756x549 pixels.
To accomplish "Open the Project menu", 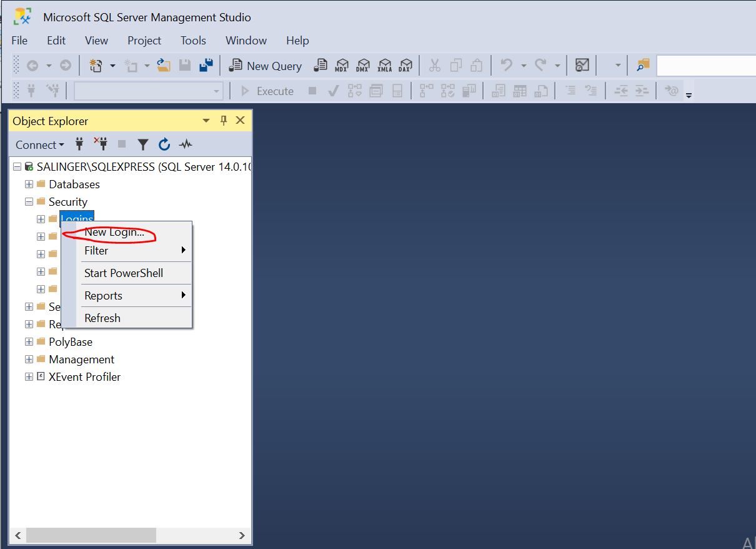I will 144,40.
